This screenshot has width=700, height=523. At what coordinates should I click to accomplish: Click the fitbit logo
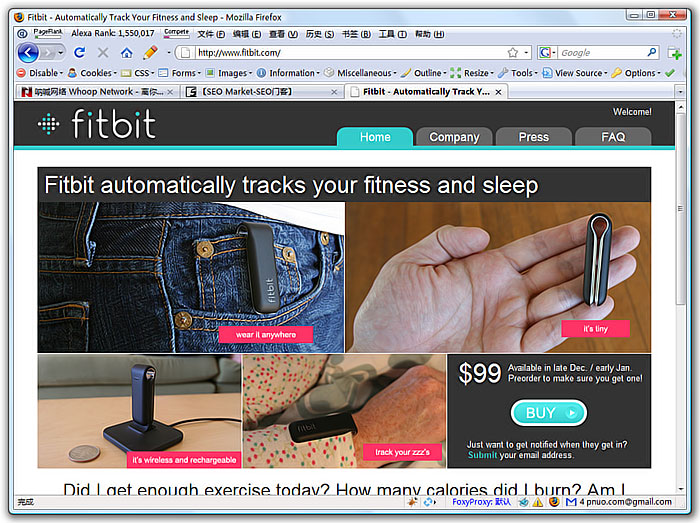coord(97,124)
